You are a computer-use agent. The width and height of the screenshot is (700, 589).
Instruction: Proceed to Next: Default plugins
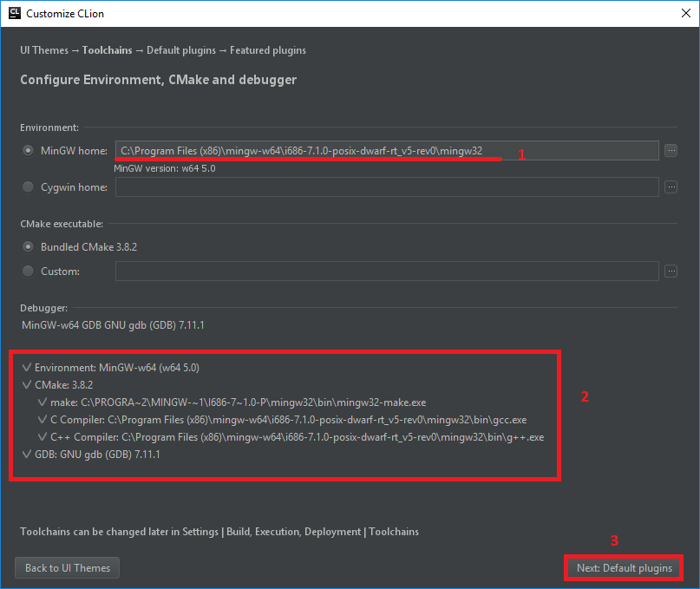(624, 568)
